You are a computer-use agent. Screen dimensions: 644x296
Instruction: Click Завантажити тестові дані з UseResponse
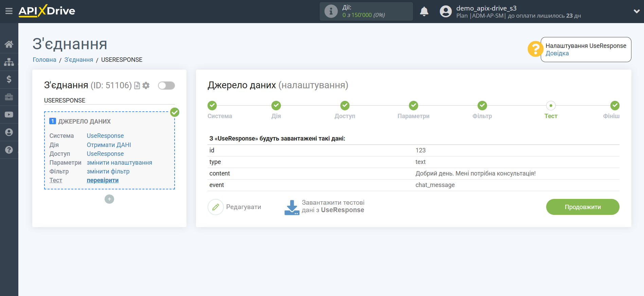tap(333, 206)
